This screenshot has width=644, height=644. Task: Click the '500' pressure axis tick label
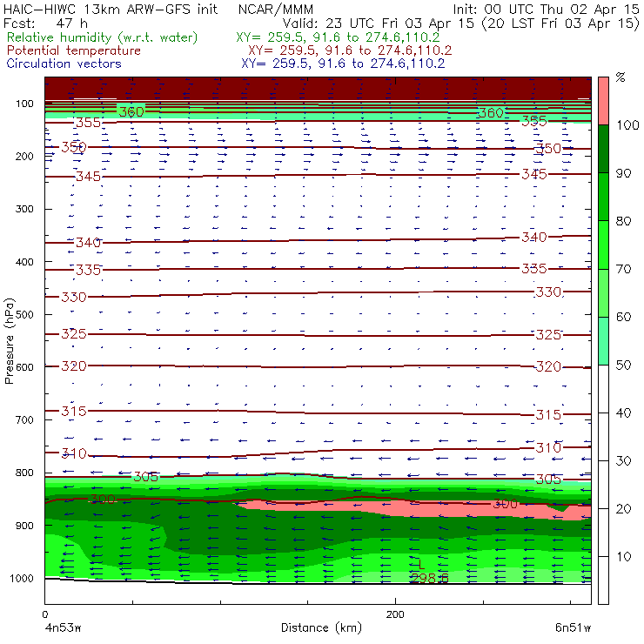pos(24,315)
